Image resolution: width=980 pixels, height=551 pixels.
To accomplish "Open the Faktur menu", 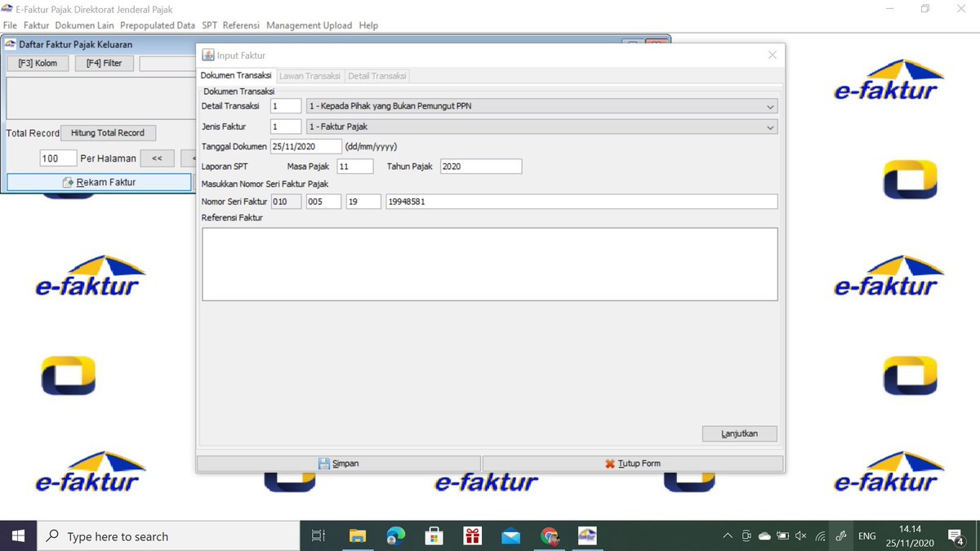I will click(x=37, y=25).
